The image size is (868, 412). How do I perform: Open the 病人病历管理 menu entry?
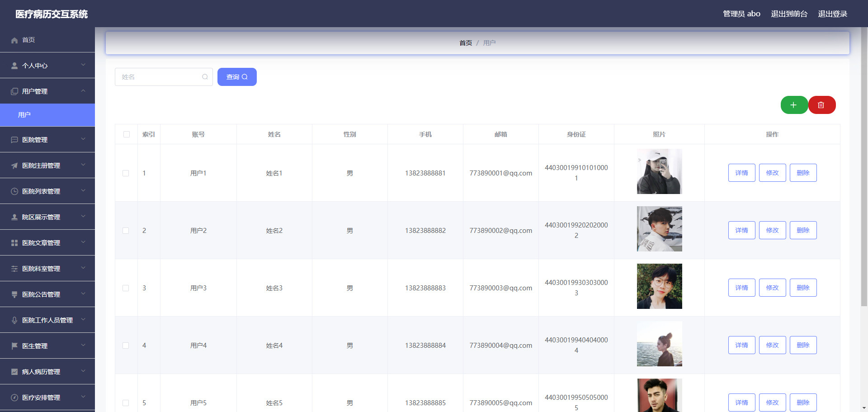47,372
